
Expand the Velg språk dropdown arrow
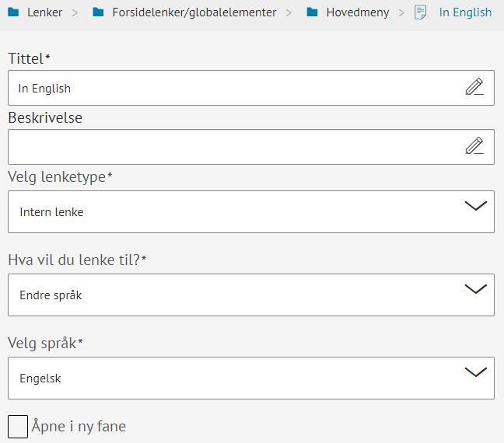coord(475,372)
